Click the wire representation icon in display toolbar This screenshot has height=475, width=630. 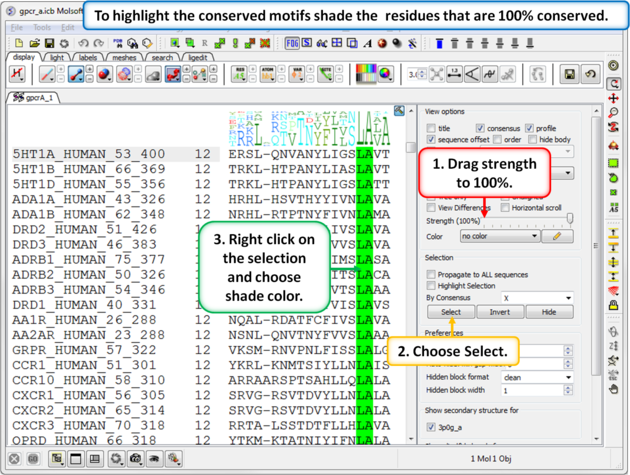click(x=47, y=75)
